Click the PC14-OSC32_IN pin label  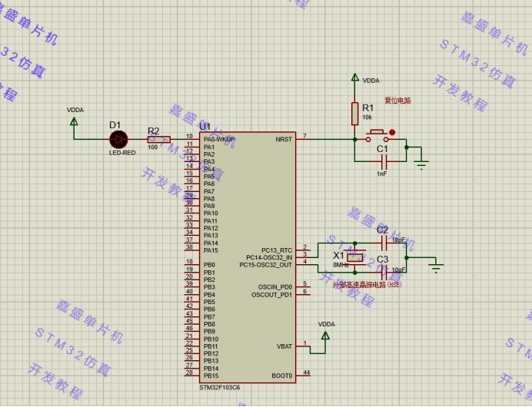coord(269,257)
